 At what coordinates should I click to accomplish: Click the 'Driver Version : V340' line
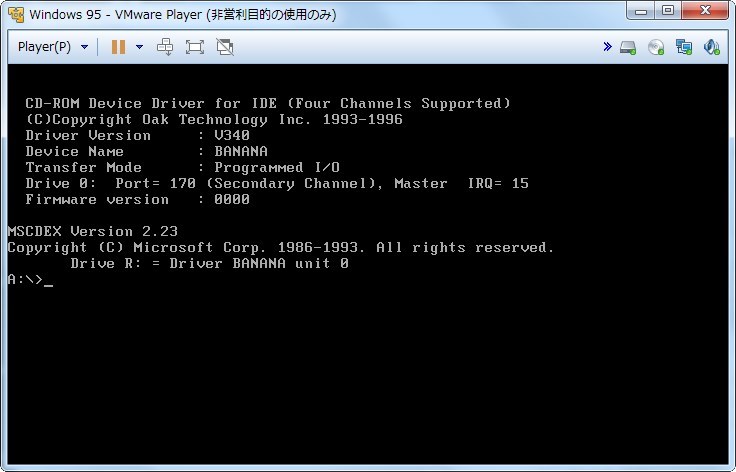click(138, 136)
